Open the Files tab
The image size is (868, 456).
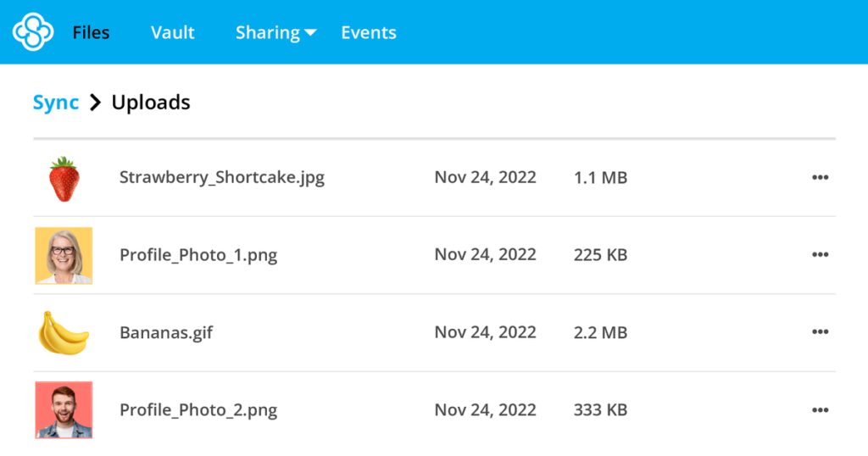tap(91, 33)
